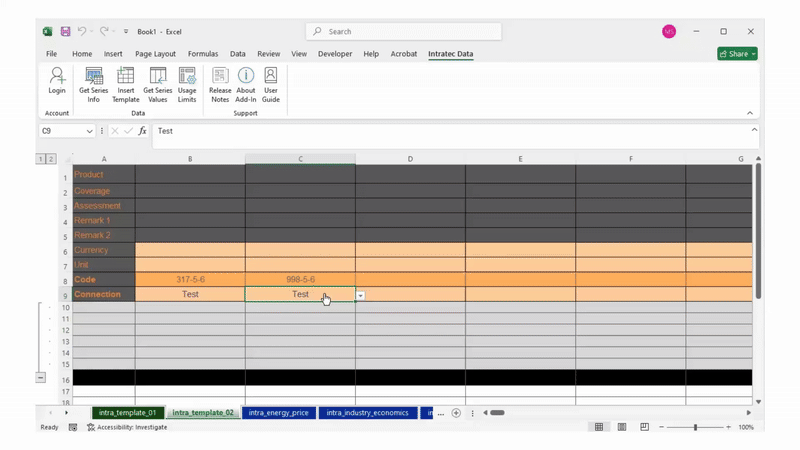The image size is (800, 450).
Task: Switch to intra_industry_economics sheet
Action: [367, 413]
